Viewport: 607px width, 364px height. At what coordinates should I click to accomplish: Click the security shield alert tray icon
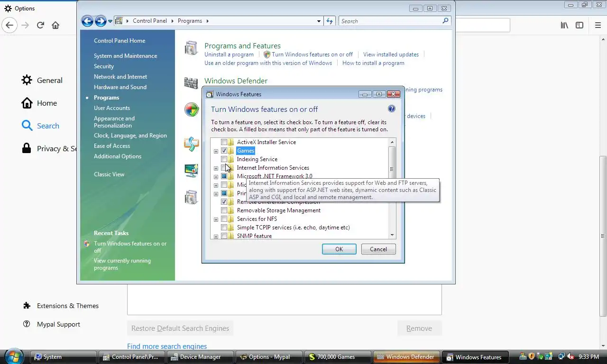tap(532, 356)
